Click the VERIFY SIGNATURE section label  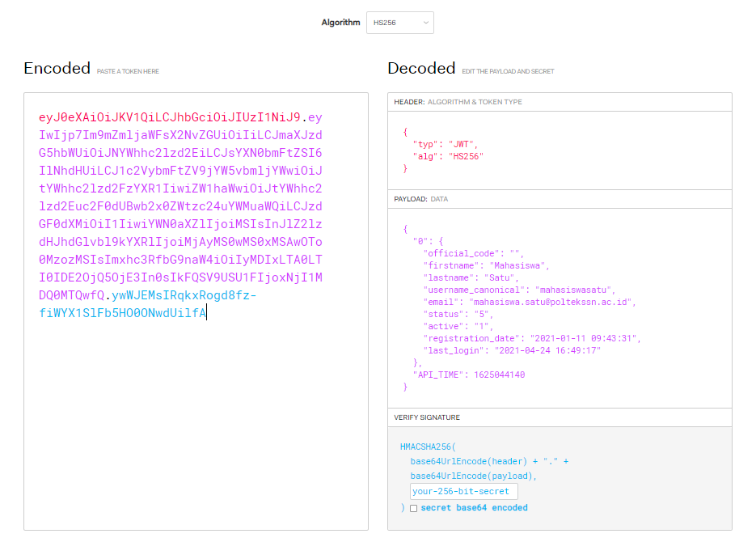(x=427, y=417)
